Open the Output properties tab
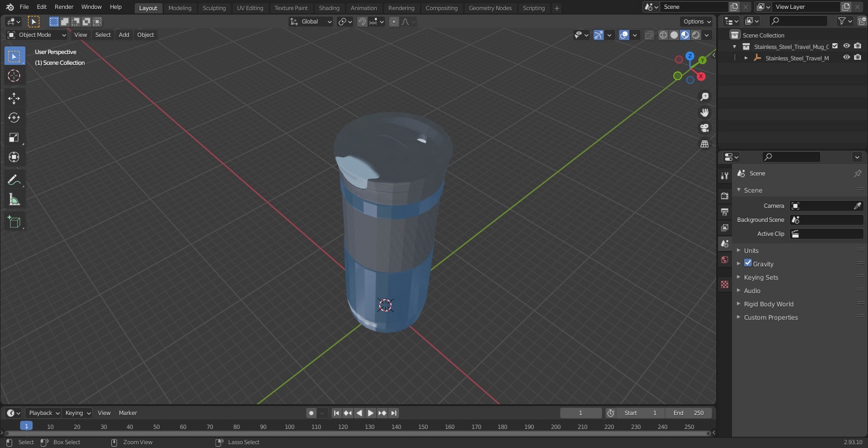 coord(724,212)
